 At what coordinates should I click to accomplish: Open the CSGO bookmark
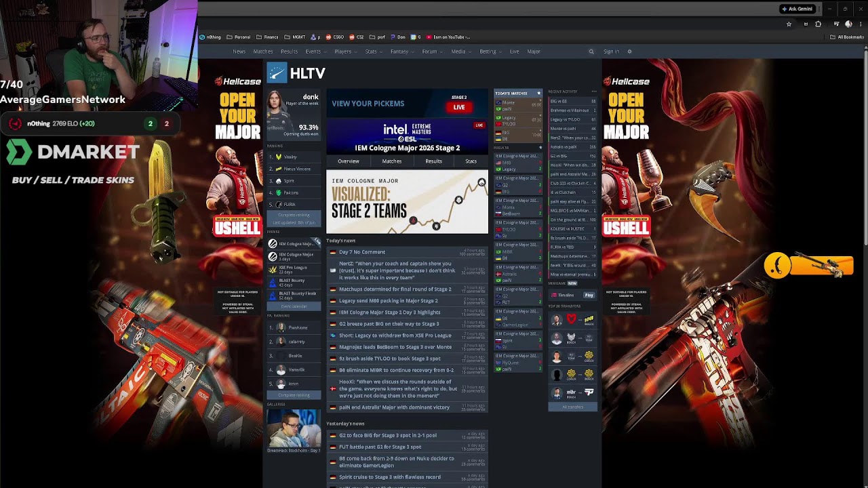click(x=334, y=37)
